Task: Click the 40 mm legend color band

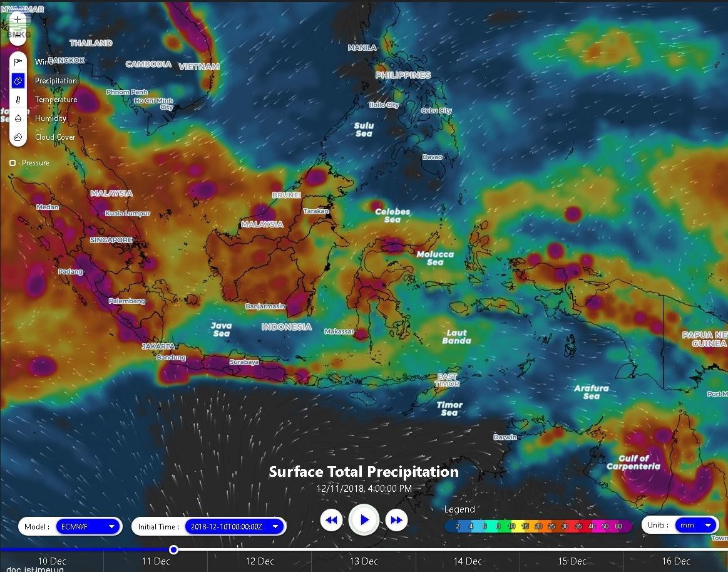Action: click(592, 526)
